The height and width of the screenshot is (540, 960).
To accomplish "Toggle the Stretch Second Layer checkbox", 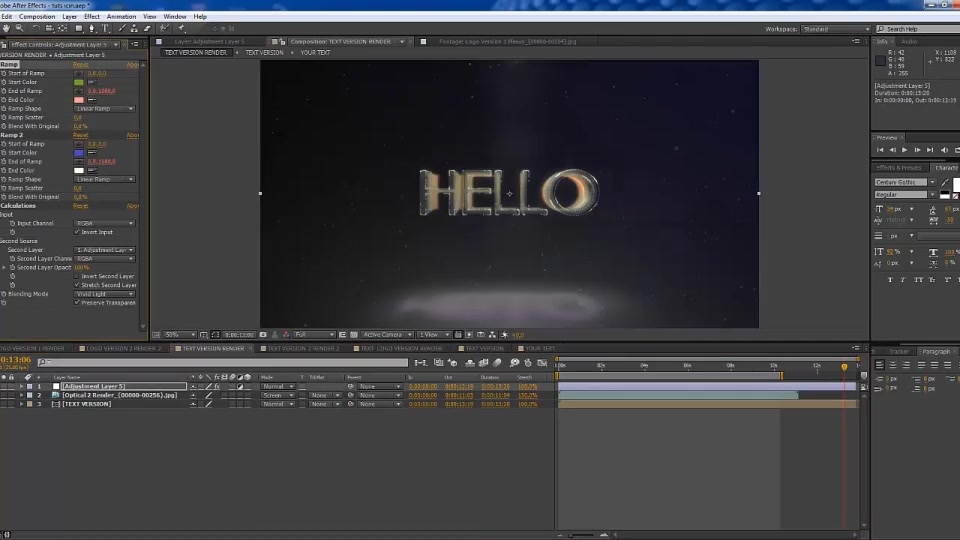I will (x=77, y=285).
